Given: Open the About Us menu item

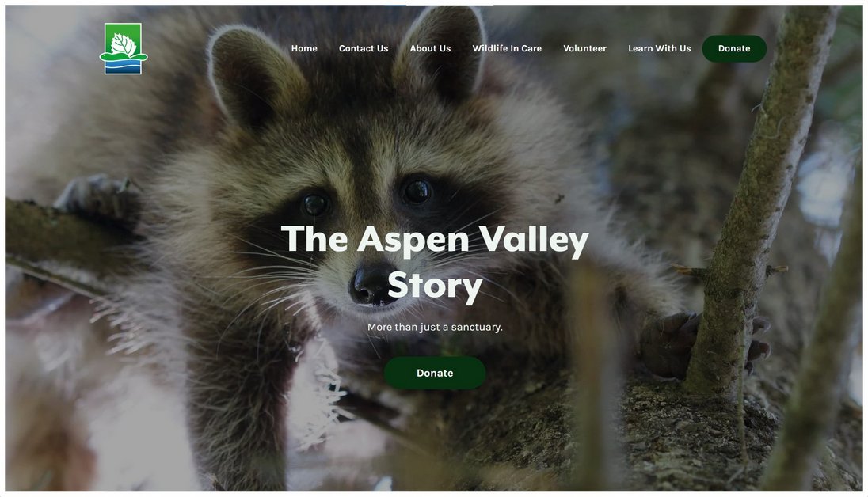Looking at the screenshot, I should pyautogui.click(x=430, y=49).
